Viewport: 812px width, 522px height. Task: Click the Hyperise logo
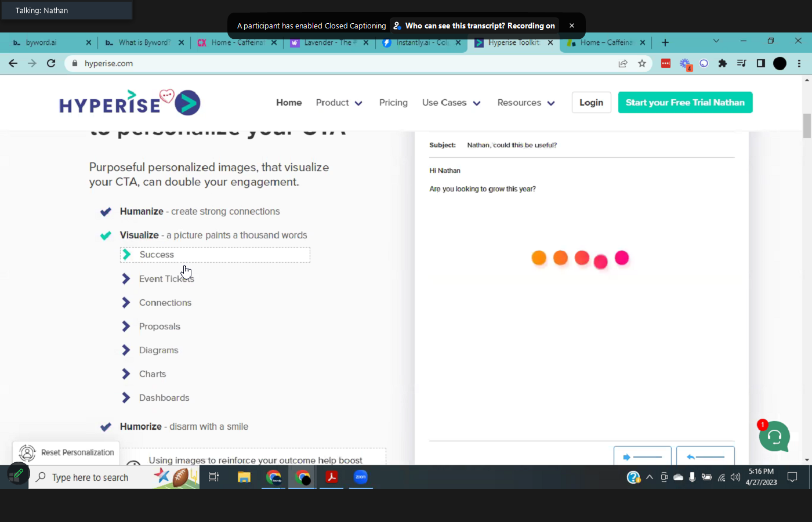(x=129, y=103)
